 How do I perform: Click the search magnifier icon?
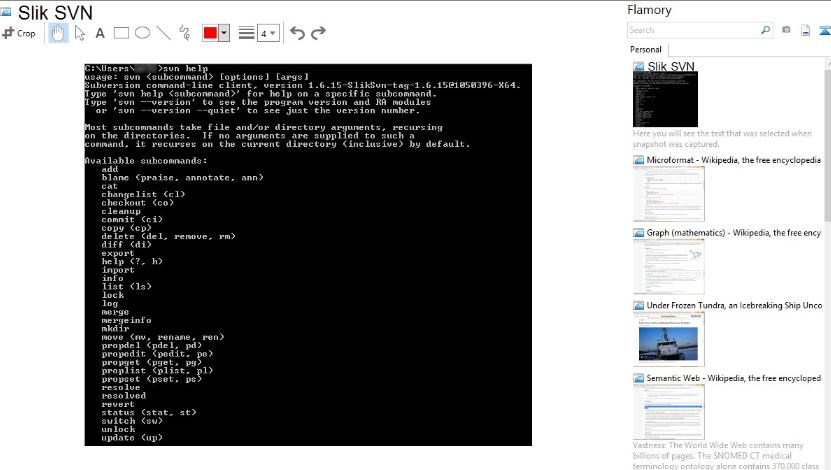[765, 30]
